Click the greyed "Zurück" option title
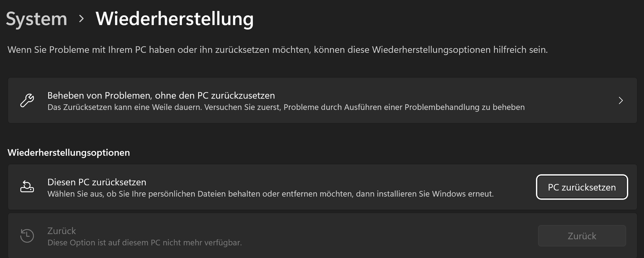Viewport: 644px width, 258px height. 62,231
